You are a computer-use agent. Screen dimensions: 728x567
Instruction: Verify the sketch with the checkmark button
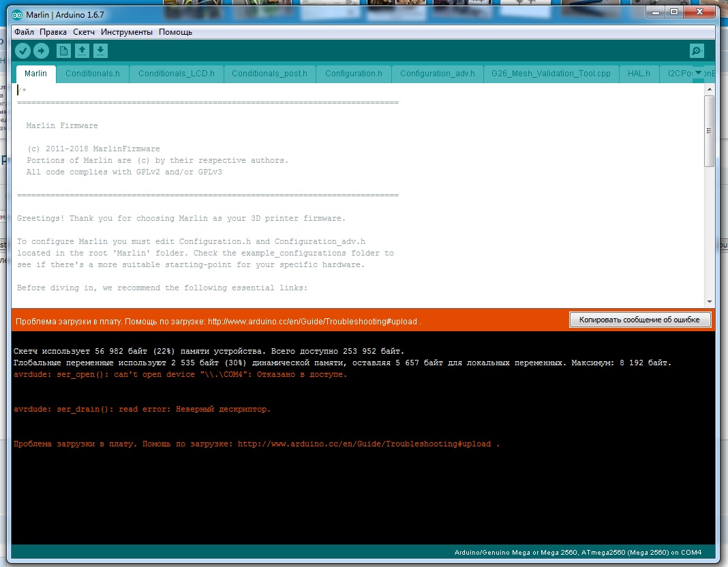(22, 50)
